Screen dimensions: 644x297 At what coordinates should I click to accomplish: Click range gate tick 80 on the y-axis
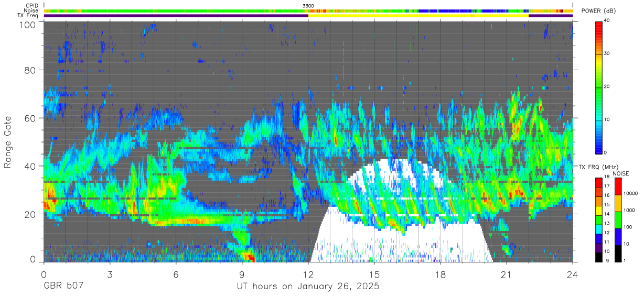pos(31,70)
